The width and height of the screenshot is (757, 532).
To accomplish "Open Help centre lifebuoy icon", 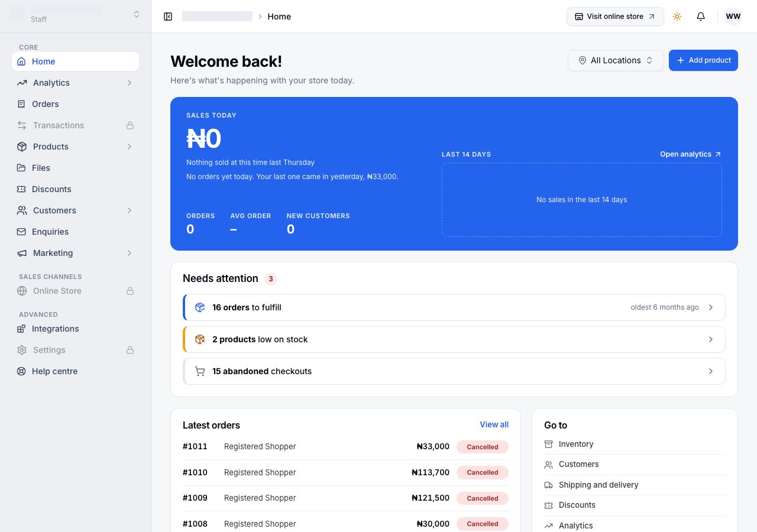I will click(x=21, y=371).
